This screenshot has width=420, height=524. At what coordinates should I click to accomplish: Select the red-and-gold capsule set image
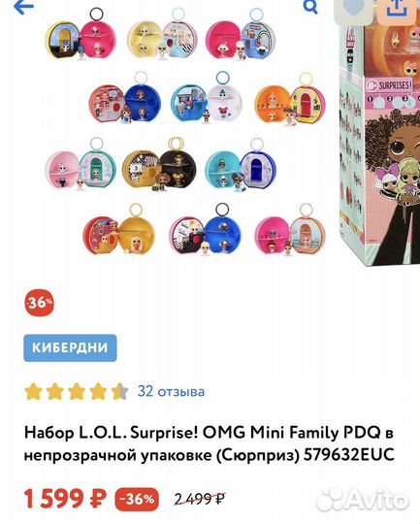pos(118,231)
